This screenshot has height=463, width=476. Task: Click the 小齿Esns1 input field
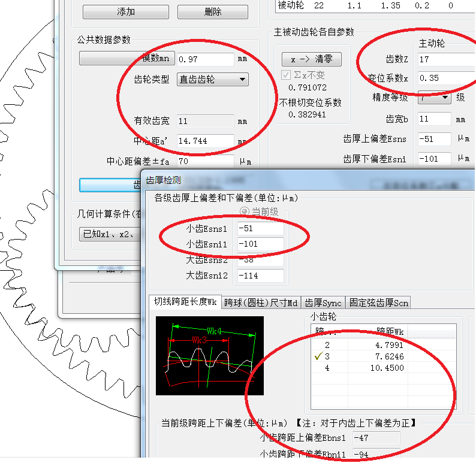pyautogui.click(x=260, y=228)
